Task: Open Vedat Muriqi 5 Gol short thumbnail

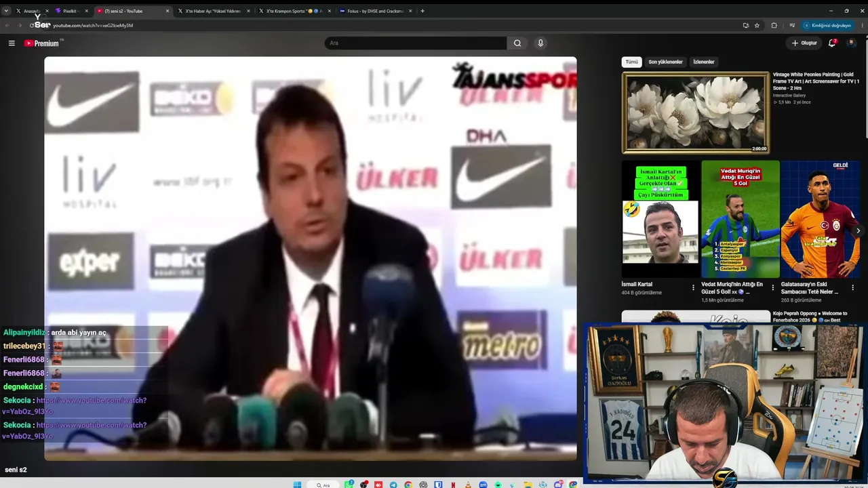Action: (x=740, y=219)
